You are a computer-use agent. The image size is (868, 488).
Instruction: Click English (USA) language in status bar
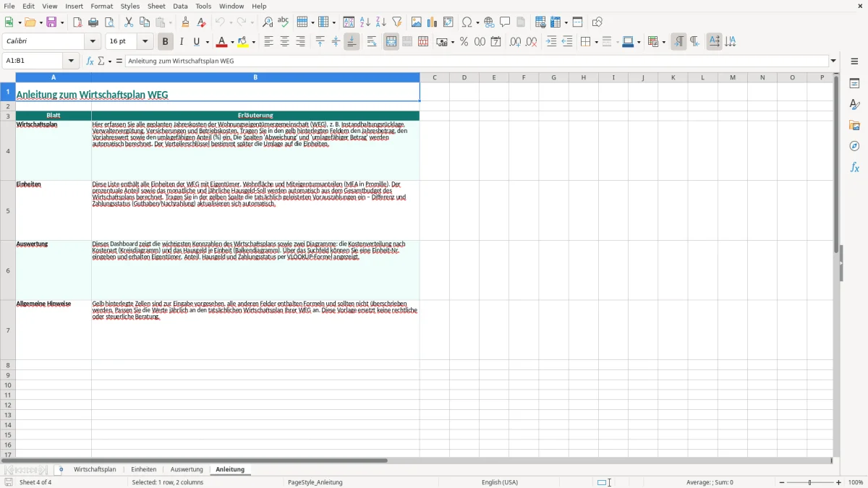point(500,482)
